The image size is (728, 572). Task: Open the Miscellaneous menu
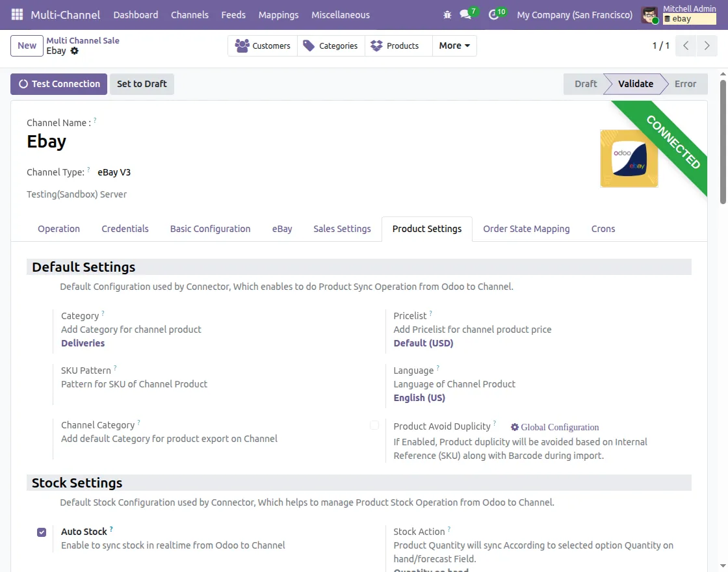(x=341, y=15)
